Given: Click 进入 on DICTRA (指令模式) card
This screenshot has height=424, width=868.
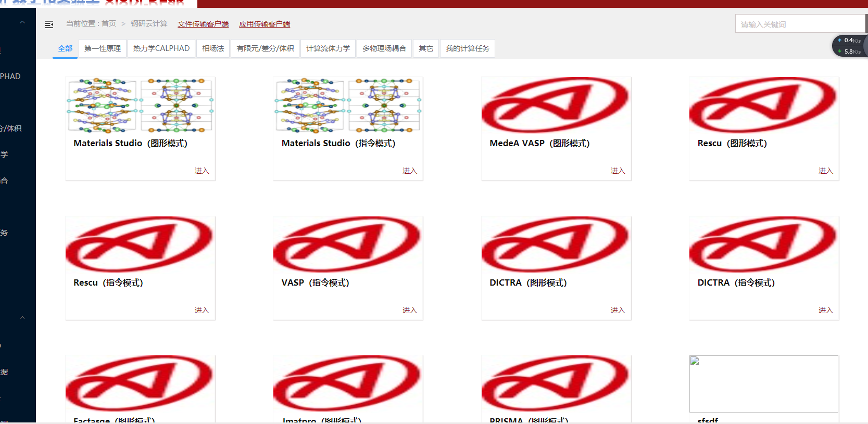Looking at the screenshot, I should (x=826, y=310).
